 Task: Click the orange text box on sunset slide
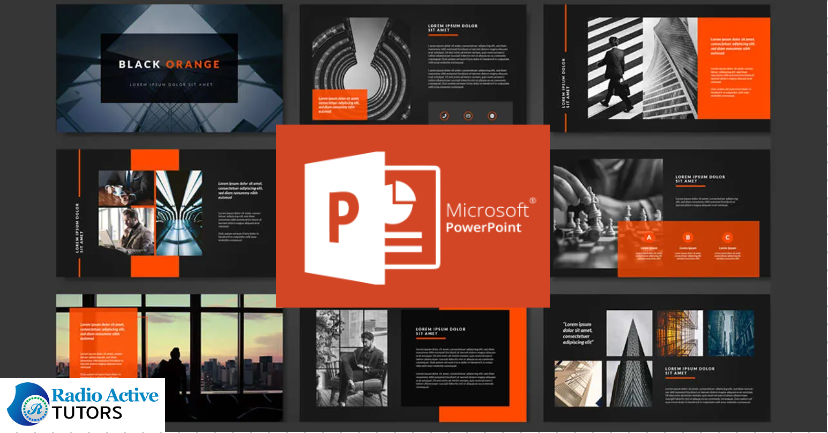click(x=104, y=343)
